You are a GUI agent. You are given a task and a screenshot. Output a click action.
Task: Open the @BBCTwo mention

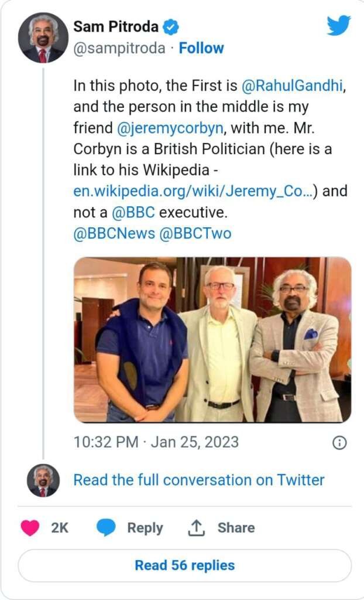[195, 233]
